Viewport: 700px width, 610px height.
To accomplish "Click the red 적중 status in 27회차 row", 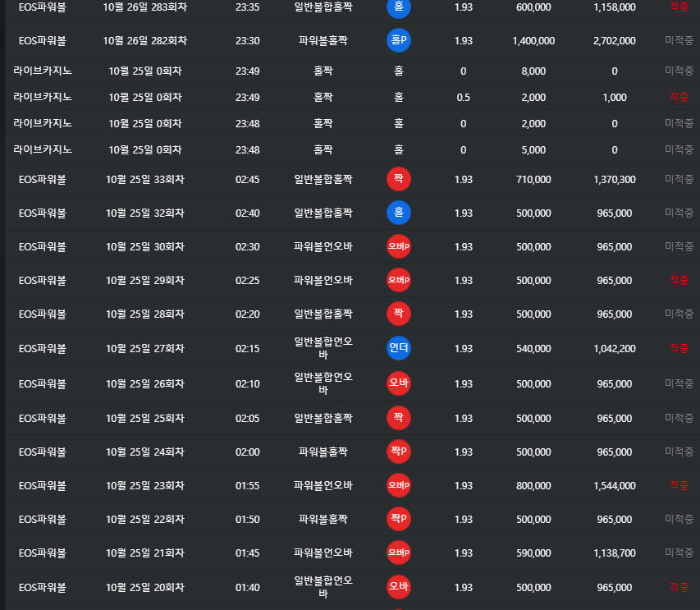I will [679, 348].
